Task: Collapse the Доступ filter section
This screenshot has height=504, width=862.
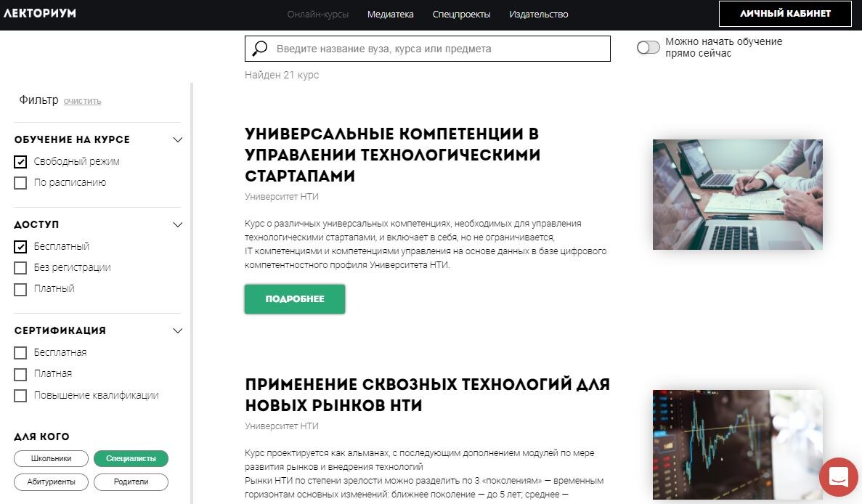Action: coord(178,224)
